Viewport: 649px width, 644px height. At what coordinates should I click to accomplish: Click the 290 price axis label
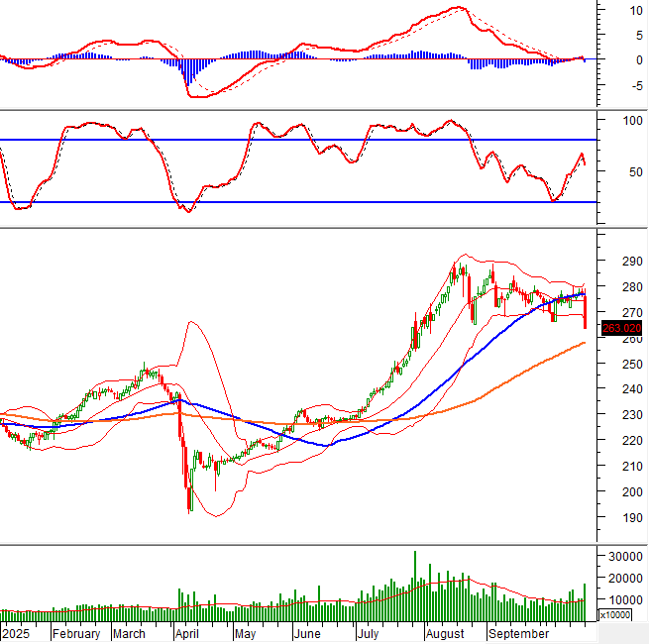tap(623, 262)
